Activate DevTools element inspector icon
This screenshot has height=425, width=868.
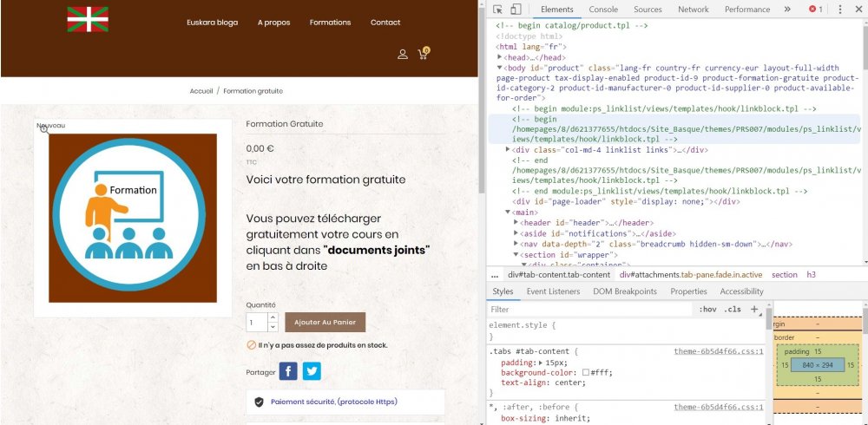coord(497,10)
